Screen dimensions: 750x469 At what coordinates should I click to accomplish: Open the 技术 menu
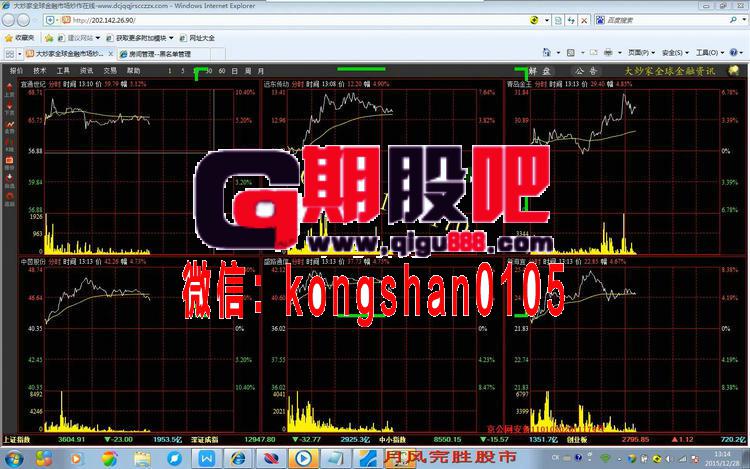tap(40, 71)
